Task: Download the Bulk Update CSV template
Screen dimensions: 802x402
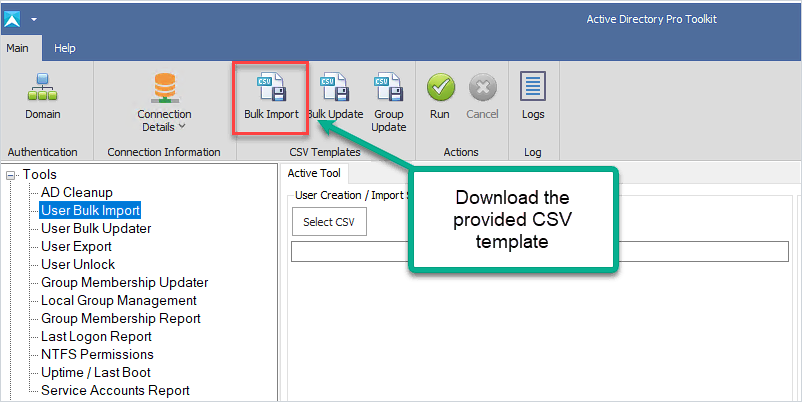Action: pos(335,96)
